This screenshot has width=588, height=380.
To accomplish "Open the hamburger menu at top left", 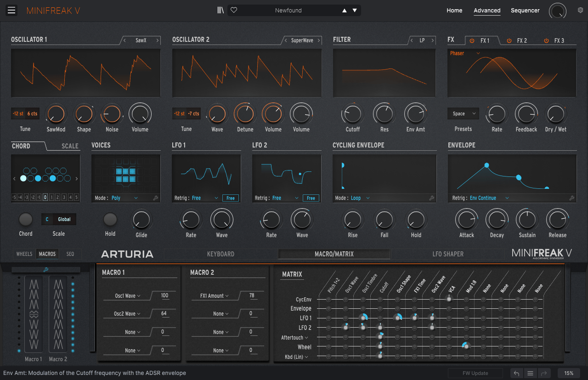I will pos(11,10).
